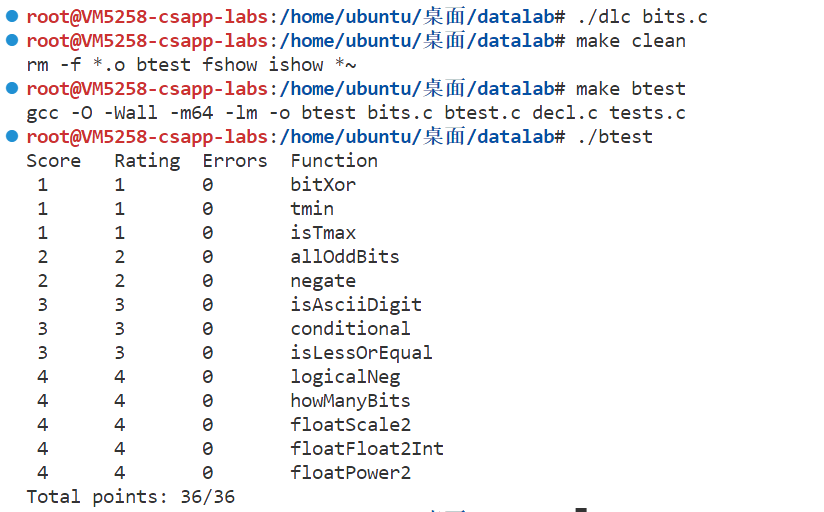Click the floatFloat2Int function name
The image size is (824, 512).
click(367, 449)
